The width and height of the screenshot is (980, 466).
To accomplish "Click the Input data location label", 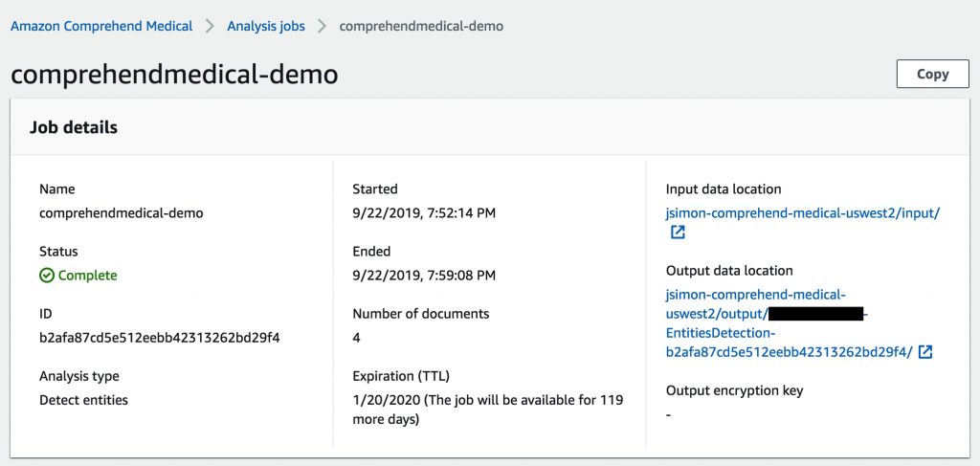I will [724, 189].
